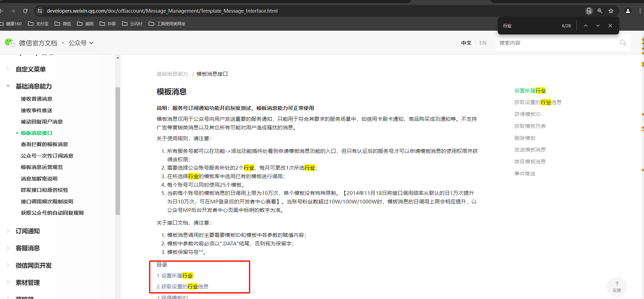Expand the 素材管理 section
Viewport: 644px width, 299px height.
tap(23, 283)
